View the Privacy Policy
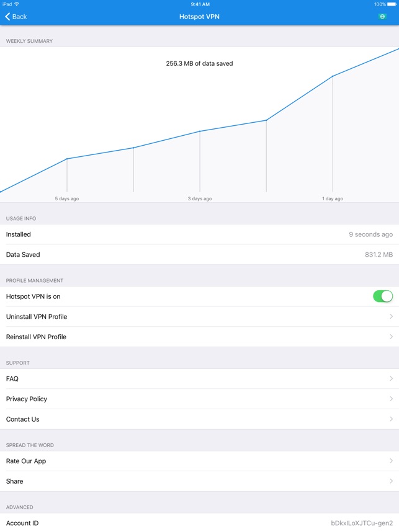This screenshot has height=532, width=399. 199,399
